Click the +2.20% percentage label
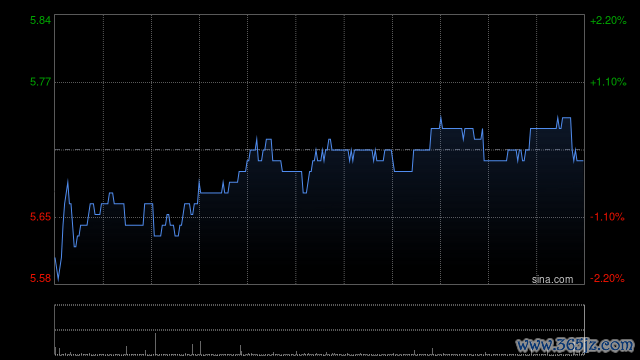 tap(608, 20)
